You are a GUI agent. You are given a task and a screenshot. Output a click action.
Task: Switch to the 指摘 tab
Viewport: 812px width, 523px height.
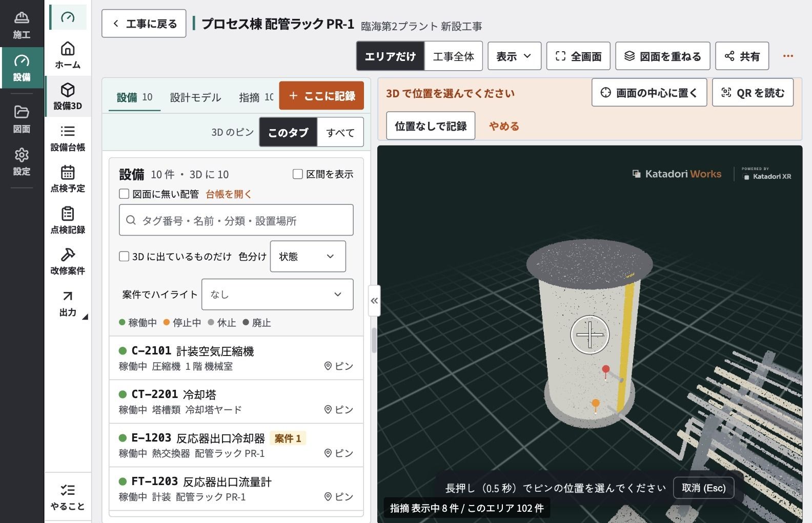point(256,97)
